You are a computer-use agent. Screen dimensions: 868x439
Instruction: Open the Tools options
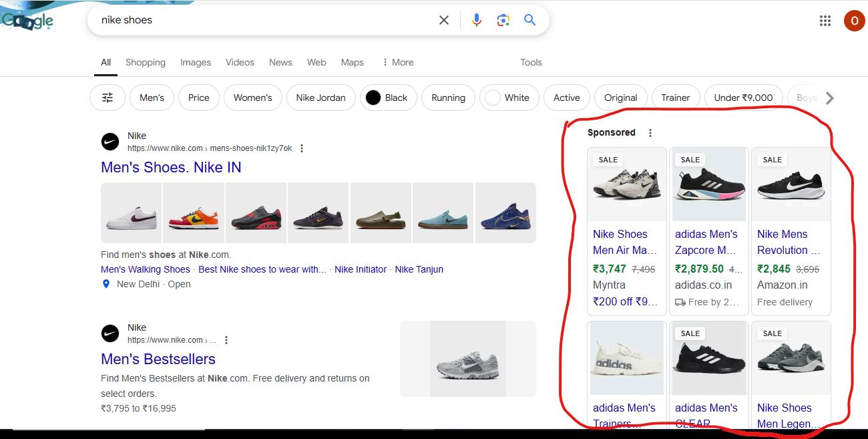coord(531,62)
